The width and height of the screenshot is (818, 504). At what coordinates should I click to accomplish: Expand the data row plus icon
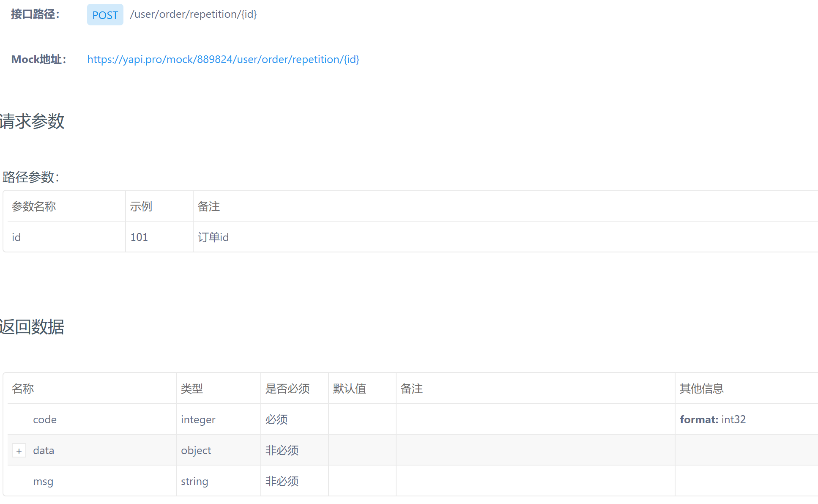(19, 451)
